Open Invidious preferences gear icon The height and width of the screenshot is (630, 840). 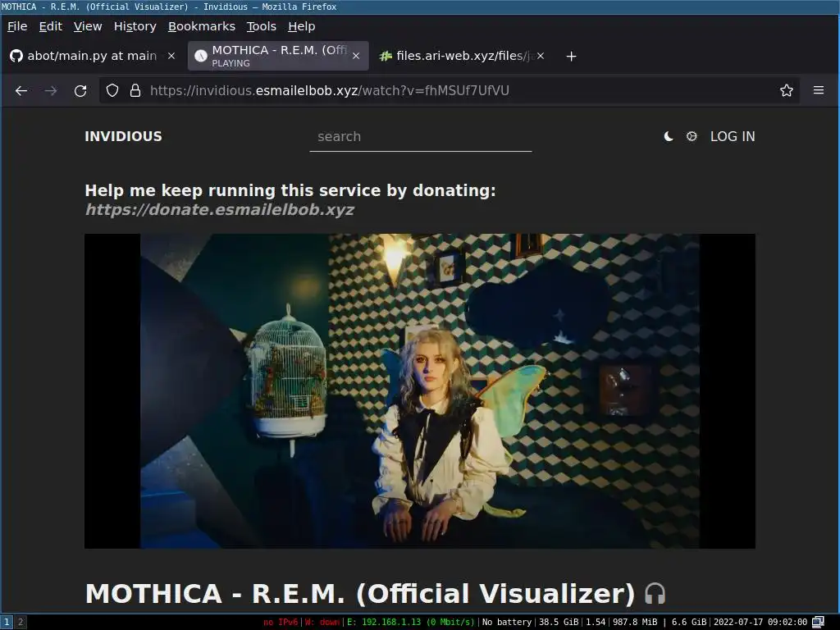(692, 137)
